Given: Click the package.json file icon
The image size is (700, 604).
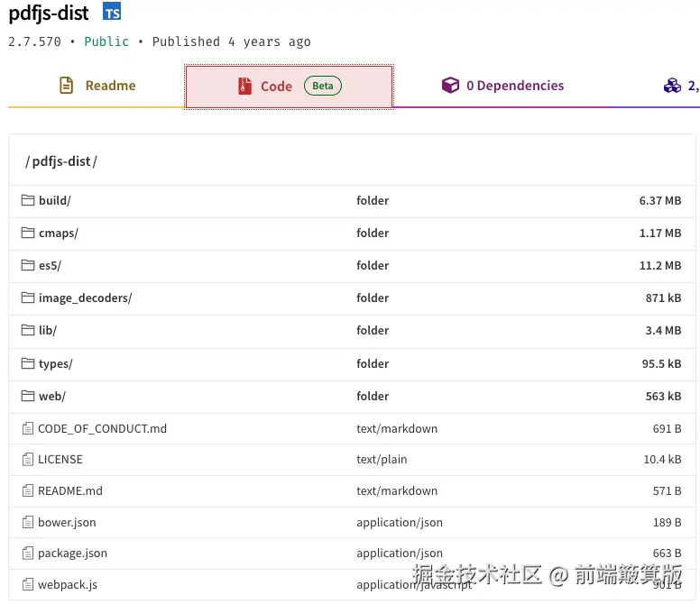Looking at the screenshot, I should (28, 554).
